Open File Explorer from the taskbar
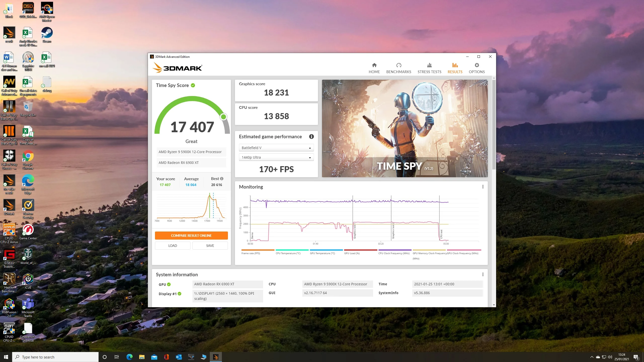Screen dimensions: 644x362 pos(142,357)
